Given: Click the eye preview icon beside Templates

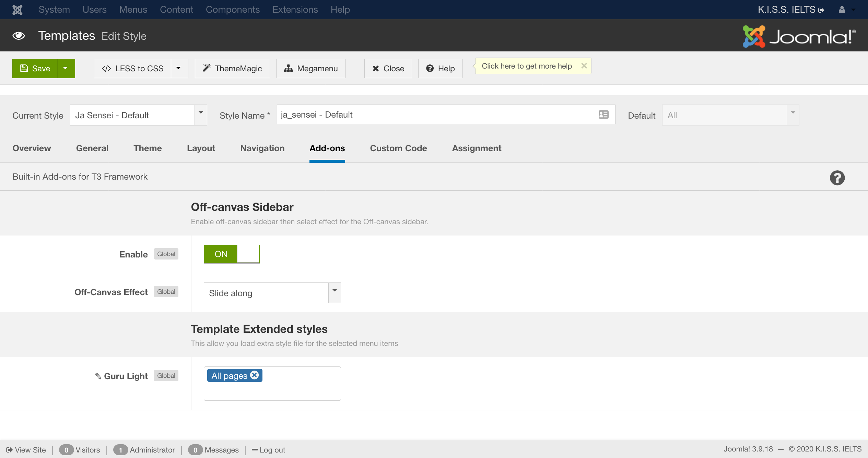Looking at the screenshot, I should point(19,36).
